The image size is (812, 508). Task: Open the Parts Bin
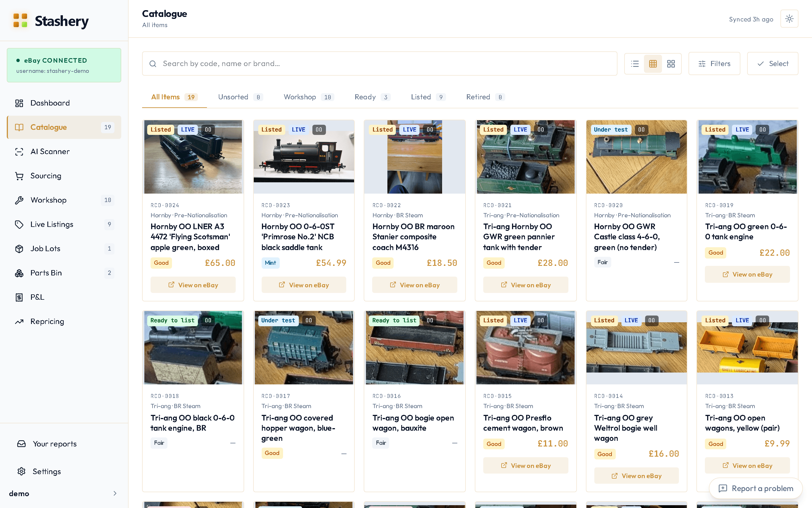click(64, 273)
